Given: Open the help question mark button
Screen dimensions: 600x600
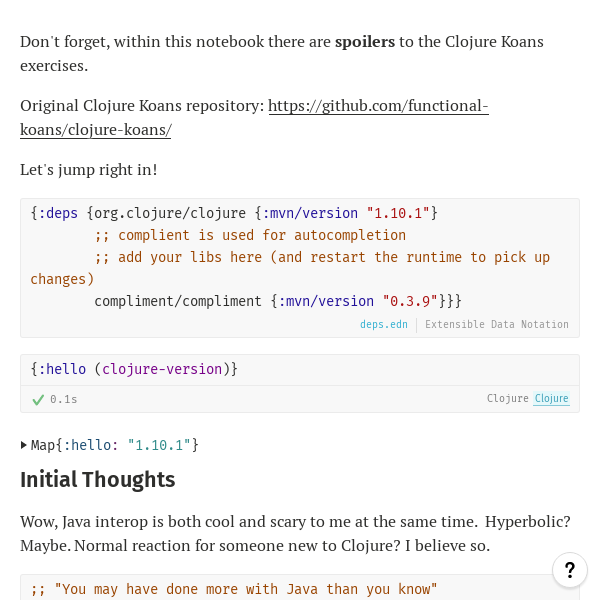Looking at the screenshot, I should click(x=570, y=570).
